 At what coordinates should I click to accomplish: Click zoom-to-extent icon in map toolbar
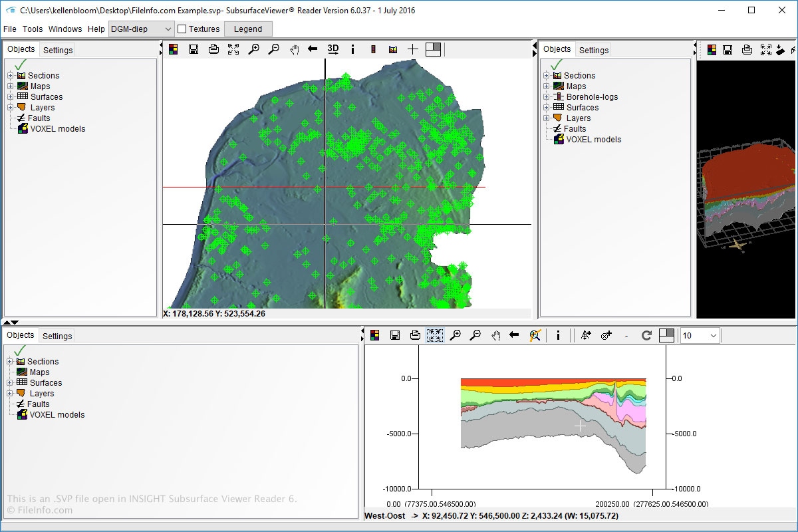(233, 49)
